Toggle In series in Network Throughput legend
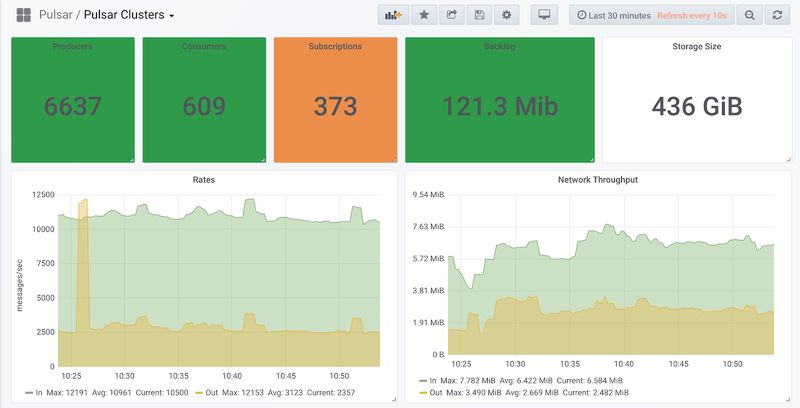Viewport: 800px width, 408px height. pyautogui.click(x=433, y=380)
